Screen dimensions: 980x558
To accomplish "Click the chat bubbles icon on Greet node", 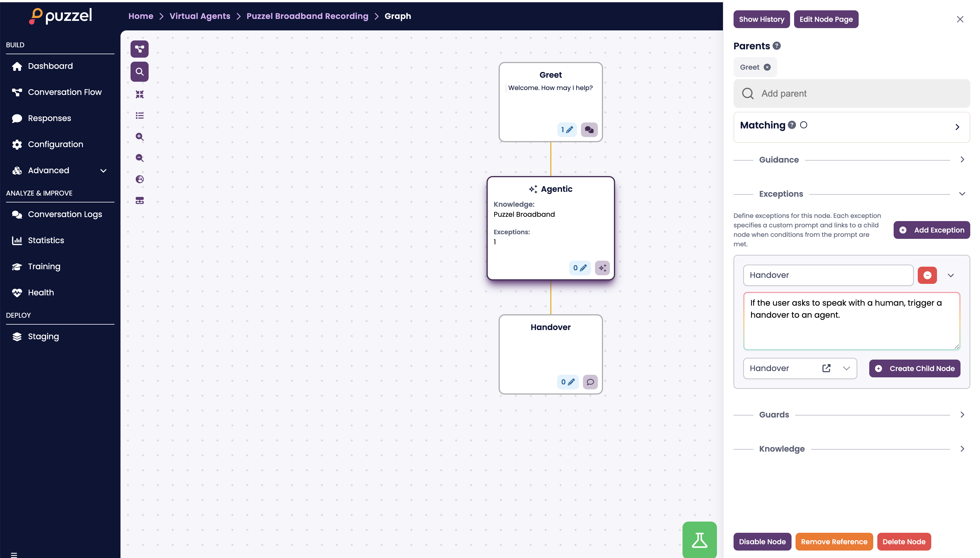I will tap(589, 130).
